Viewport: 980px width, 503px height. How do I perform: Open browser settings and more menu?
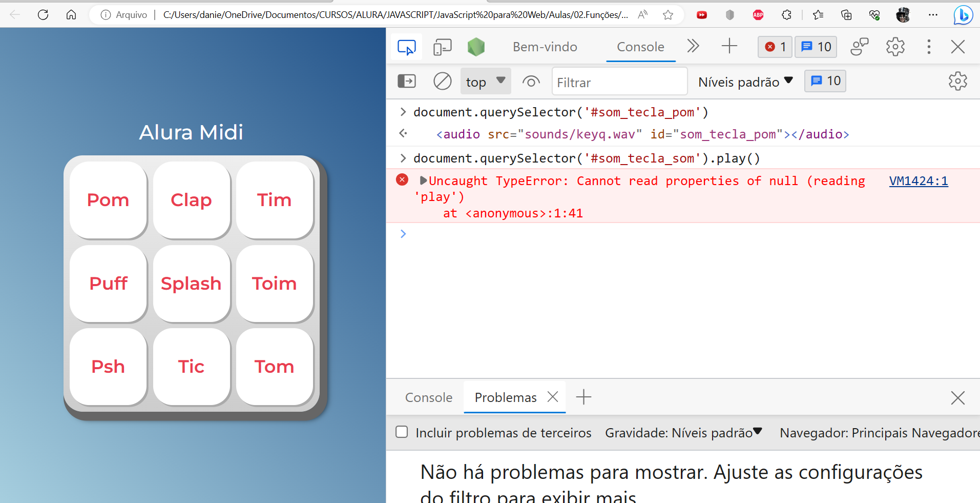tap(933, 15)
